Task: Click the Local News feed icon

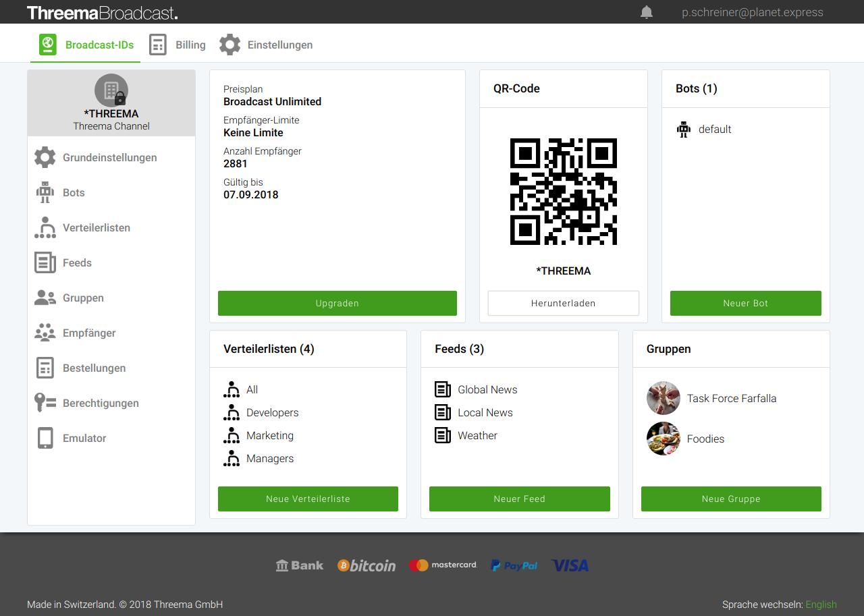Action: [x=443, y=412]
